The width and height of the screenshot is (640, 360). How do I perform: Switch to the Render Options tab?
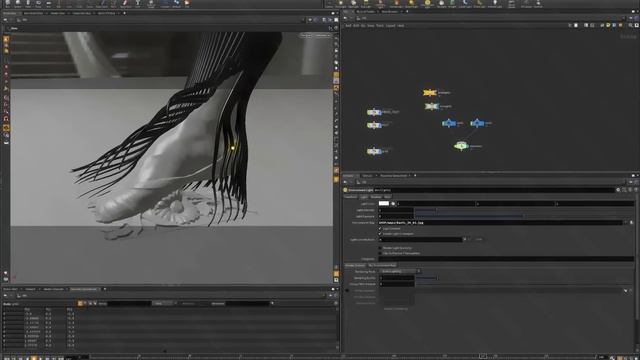click(355, 265)
